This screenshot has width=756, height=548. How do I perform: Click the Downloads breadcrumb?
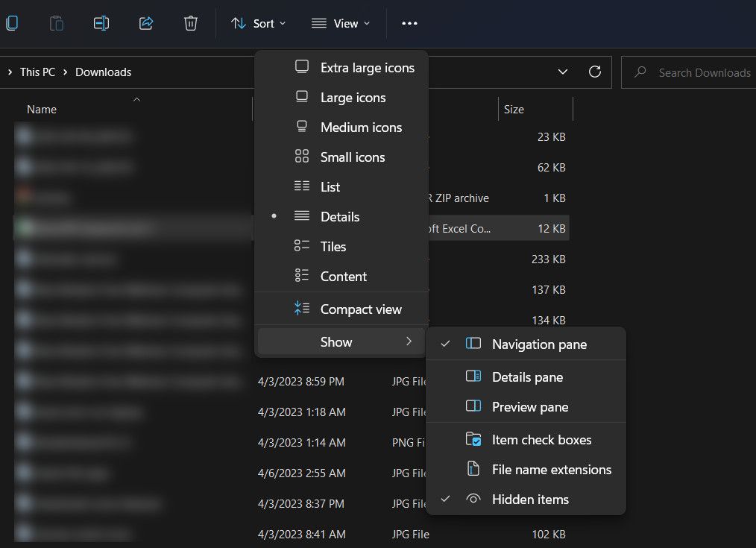click(103, 72)
